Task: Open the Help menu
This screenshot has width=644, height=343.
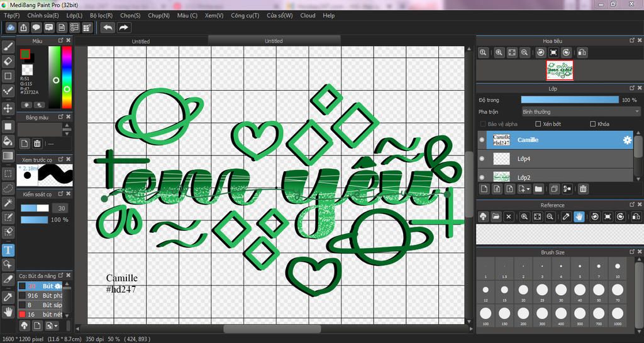Action: tap(328, 16)
